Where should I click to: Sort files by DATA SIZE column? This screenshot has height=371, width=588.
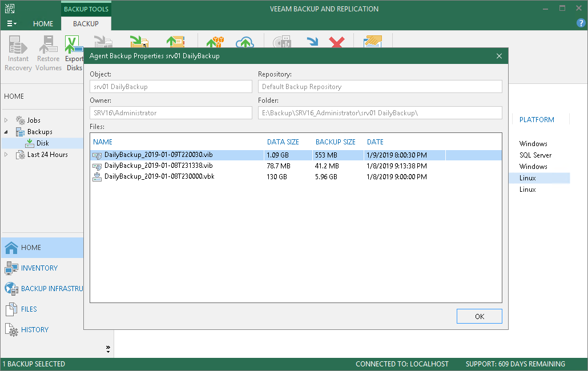coord(283,142)
